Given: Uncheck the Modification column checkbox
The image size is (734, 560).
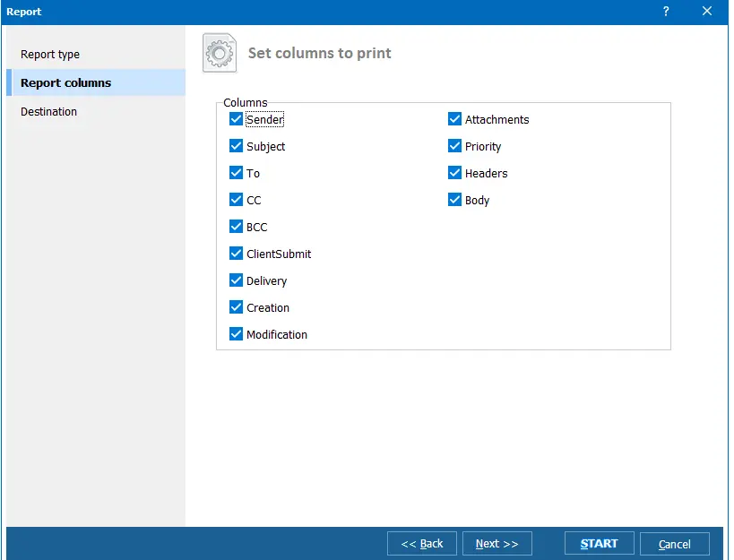Looking at the screenshot, I should pos(237,334).
